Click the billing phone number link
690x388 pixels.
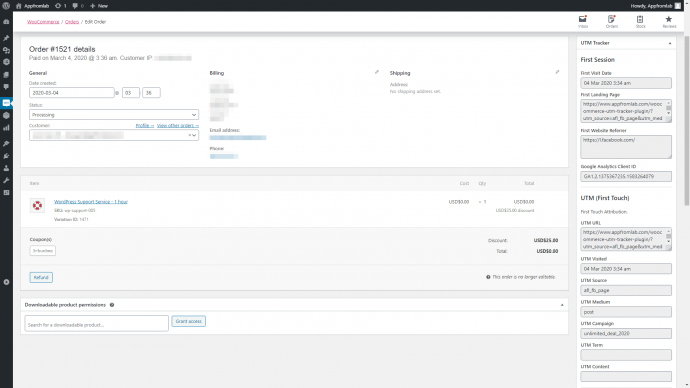point(224,156)
